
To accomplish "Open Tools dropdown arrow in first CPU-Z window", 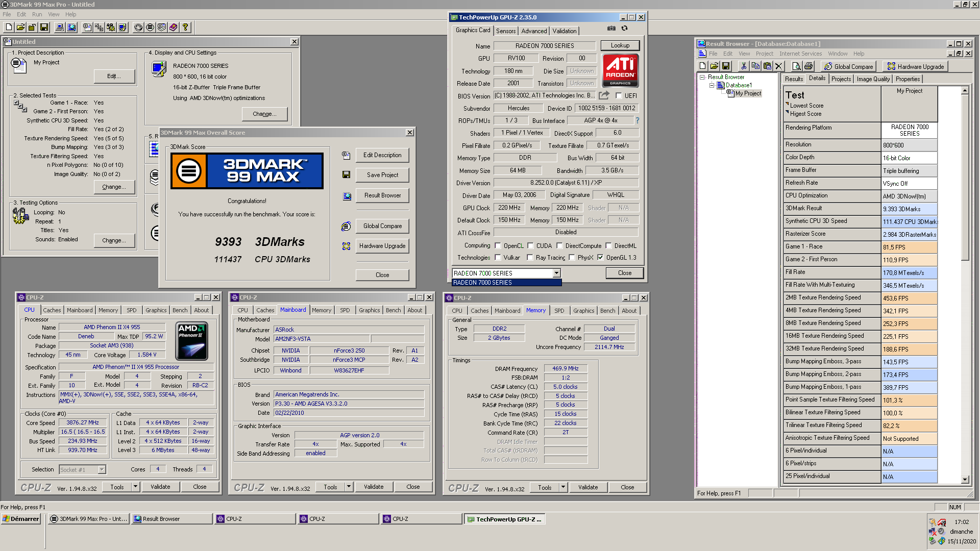I will (135, 487).
